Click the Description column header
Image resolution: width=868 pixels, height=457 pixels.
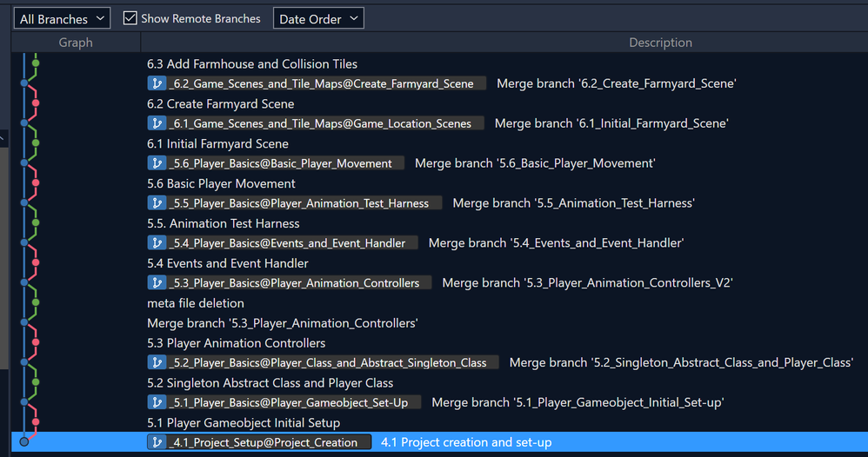[x=660, y=43]
